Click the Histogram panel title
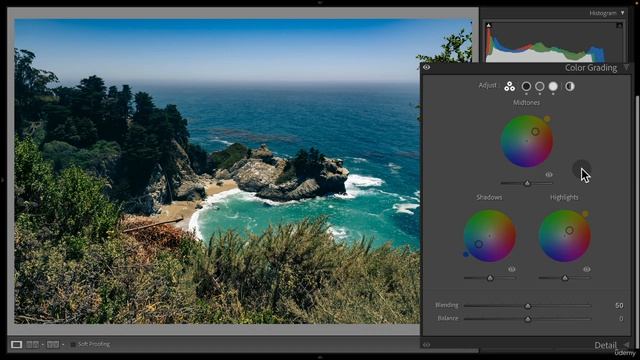 pos(603,13)
